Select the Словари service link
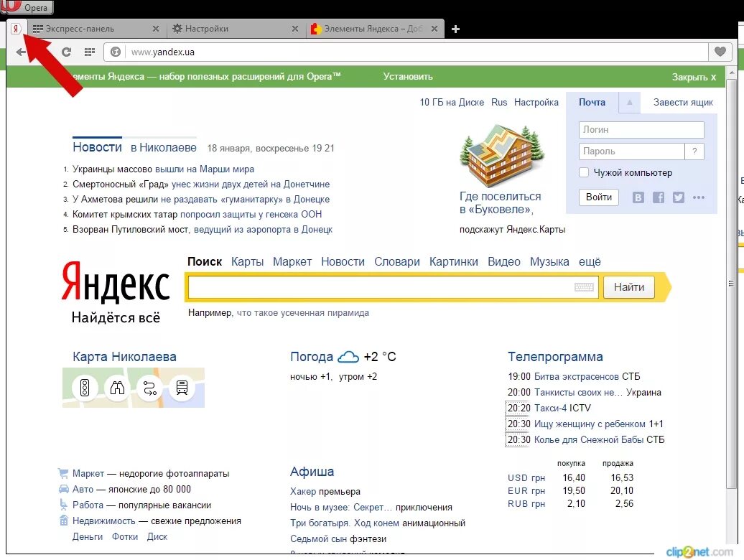This screenshot has height=560, width=744. click(x=396, y=262)
